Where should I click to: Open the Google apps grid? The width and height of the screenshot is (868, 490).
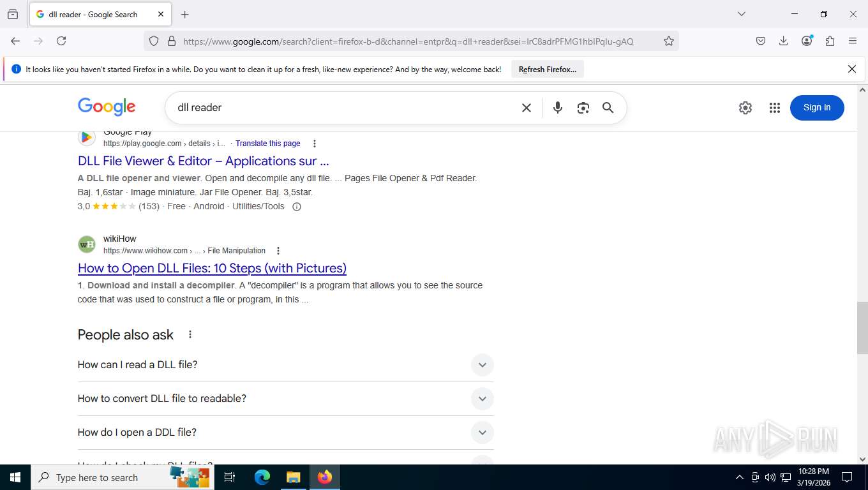[x=775, y=108]
